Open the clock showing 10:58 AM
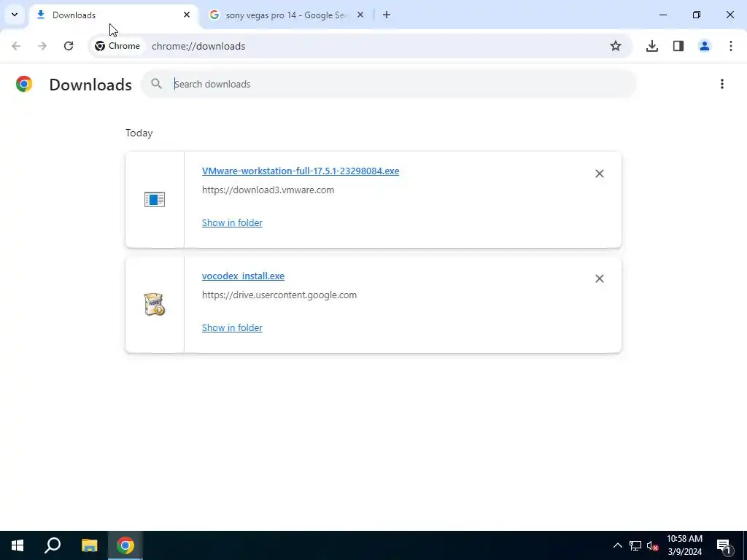747x560 pixels. coord(684,545)
